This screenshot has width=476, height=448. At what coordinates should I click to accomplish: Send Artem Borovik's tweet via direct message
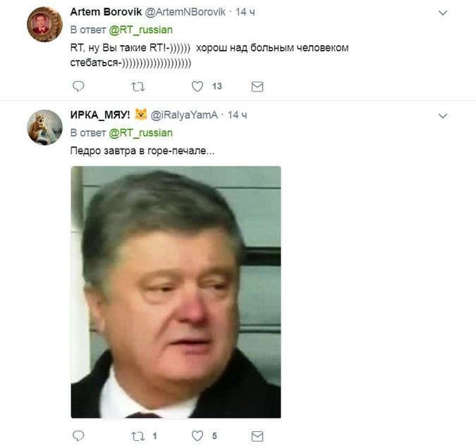point(257,87)
